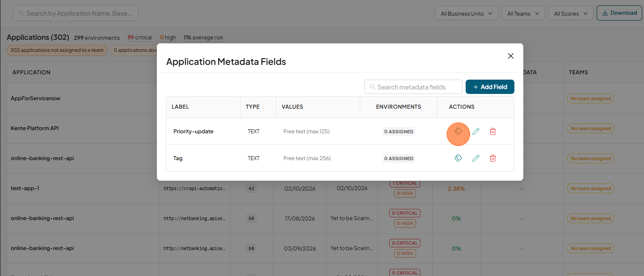This screenshot has width=644, height=276.
Task: Click the Add Field button
Action: click(490, 87)
